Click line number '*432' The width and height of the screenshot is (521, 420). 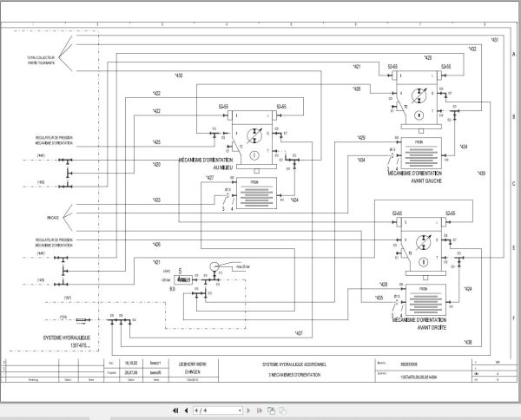(472, 49)
